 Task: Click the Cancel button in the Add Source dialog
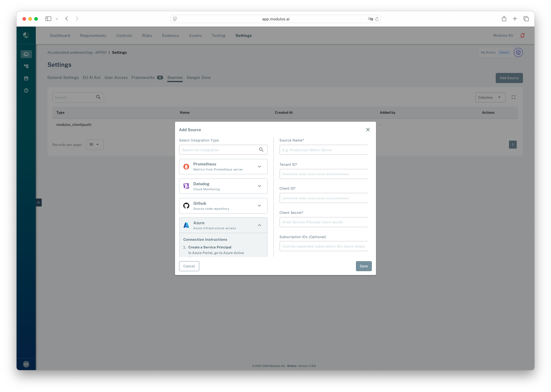[x=189, y=266]
